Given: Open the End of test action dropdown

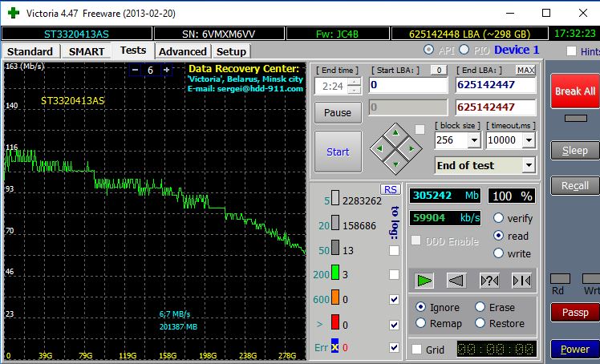Looking at the screenshot, I should point(528,165).
